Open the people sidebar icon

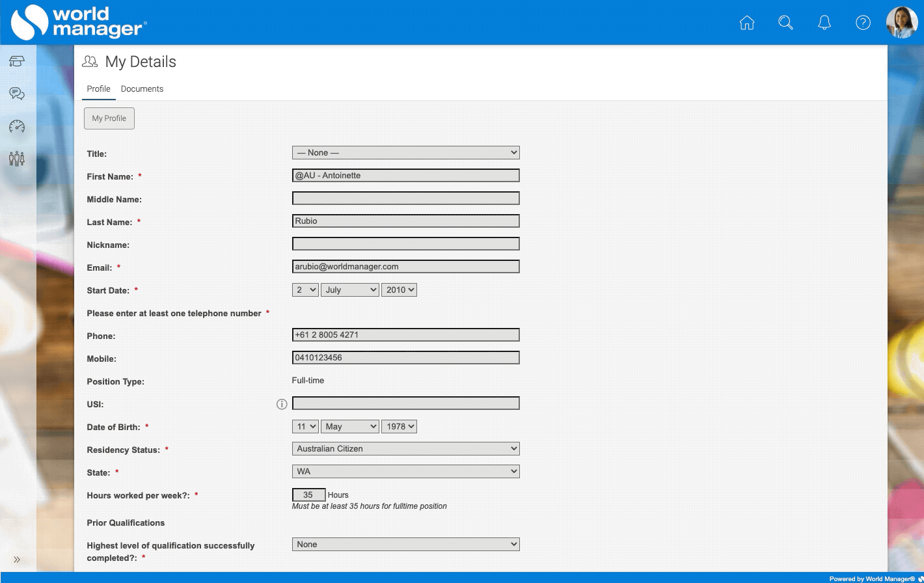tap(17, 158)
